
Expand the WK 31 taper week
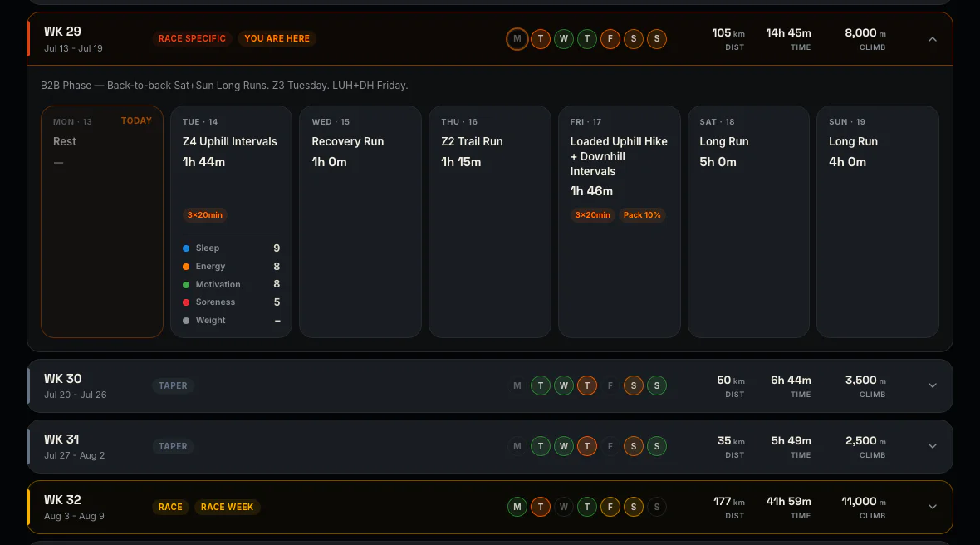pos(933,446)
